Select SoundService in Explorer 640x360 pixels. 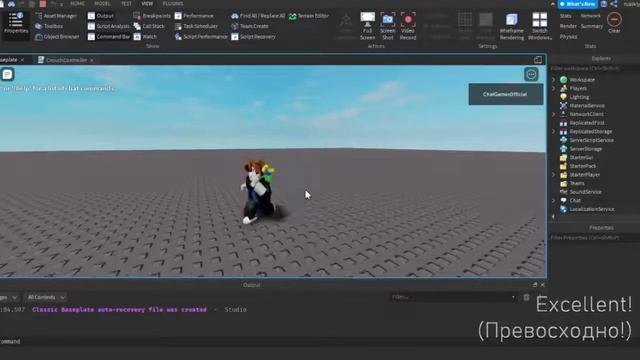(585, 192)
